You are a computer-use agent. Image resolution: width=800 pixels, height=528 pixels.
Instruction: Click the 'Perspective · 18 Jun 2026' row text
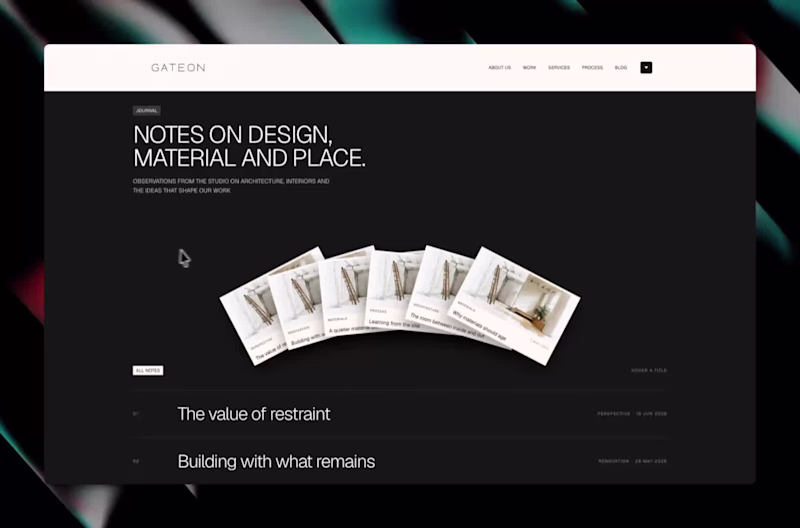[x=632, y=414]
